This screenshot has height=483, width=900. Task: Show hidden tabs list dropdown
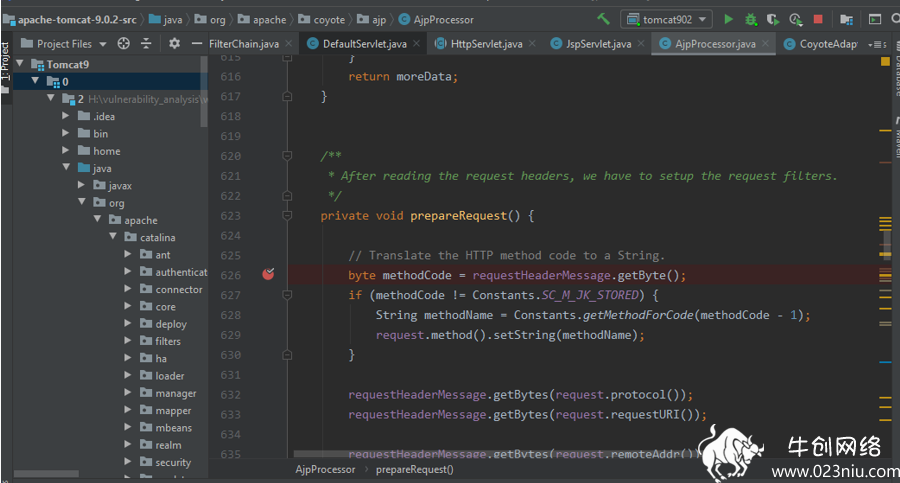point(876,44)
